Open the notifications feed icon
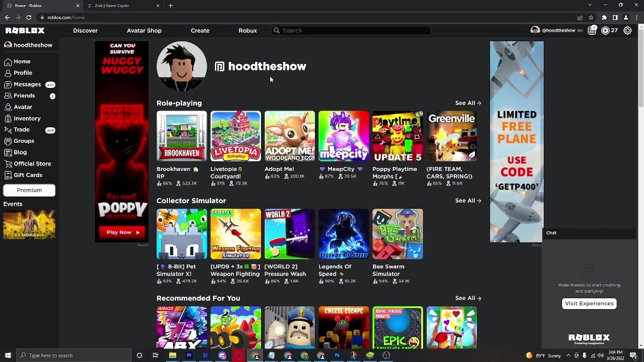 pyautogui.click(x=592, y=31)
